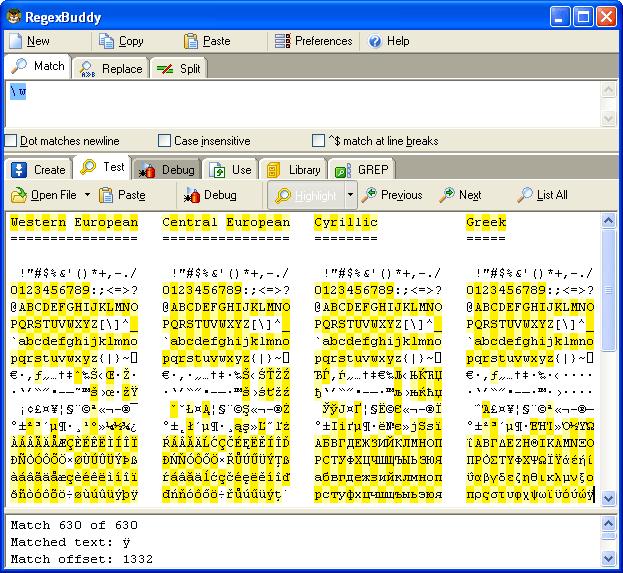Enable ^$ match at line breaks checkbox
This screenshot has height=573, width=623.
pyautogui.click(x=318, y=141)
